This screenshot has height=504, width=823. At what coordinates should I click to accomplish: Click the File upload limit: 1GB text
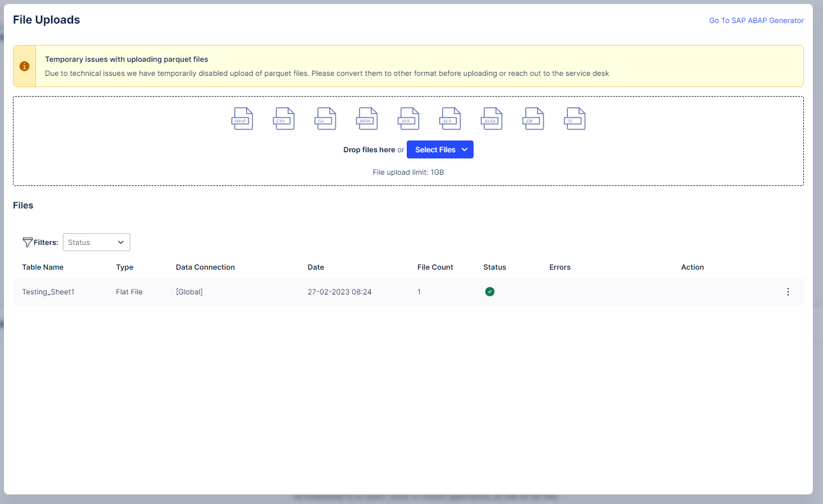click(x=408, y=172)
